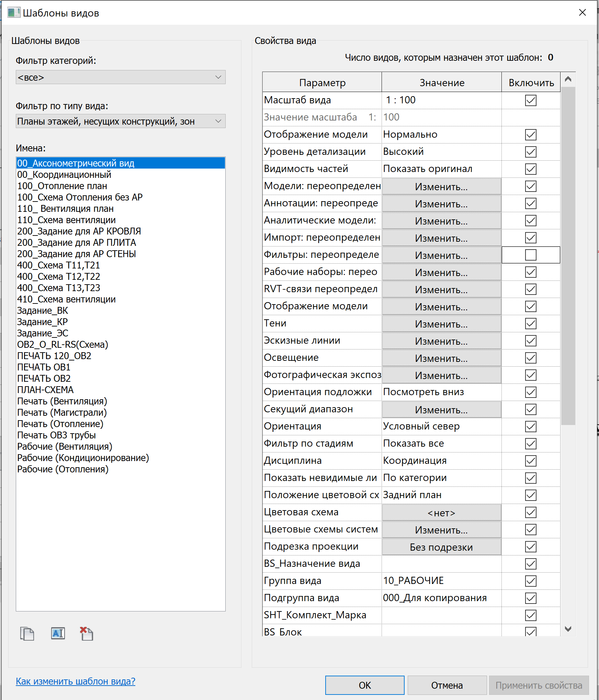Open the Цветовая схема <нет> selector
Image resolution: width=599 pixels, height=700 pixels.
(x=441, y=513)
